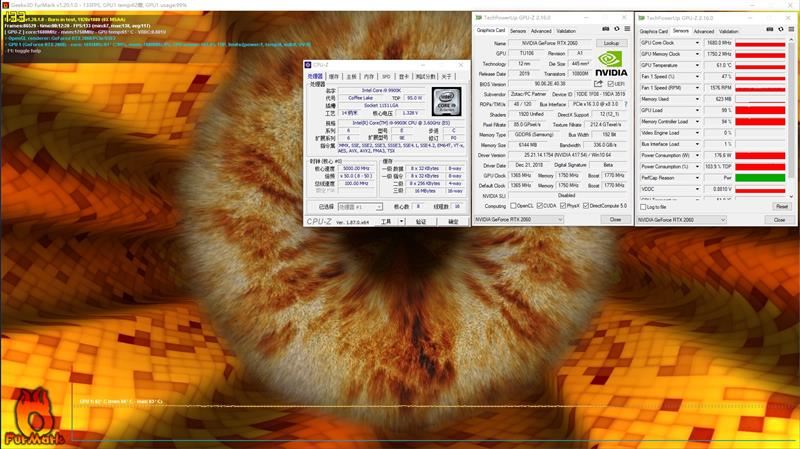This screenshot has height=449, width=800.
Task: Click the NVIDIA logo in GPU-Z
Action: point(611,64)
